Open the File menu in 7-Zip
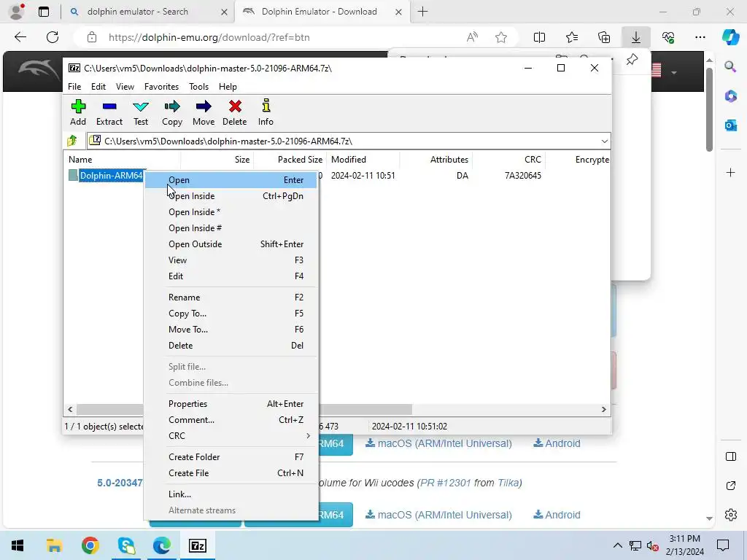Screen dimensions: 747x560 click(x=74, y=87)
